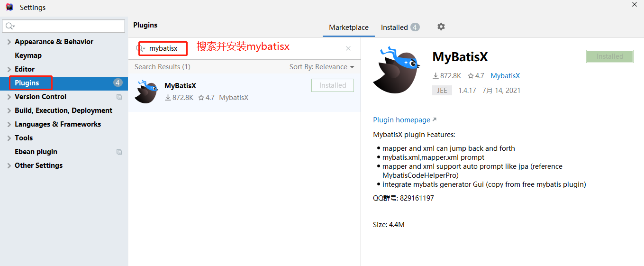Viewport: 644px width, 266px height.
Task: Click project-level icon beside Ebean plugin
Action: [x=119, y=152]
